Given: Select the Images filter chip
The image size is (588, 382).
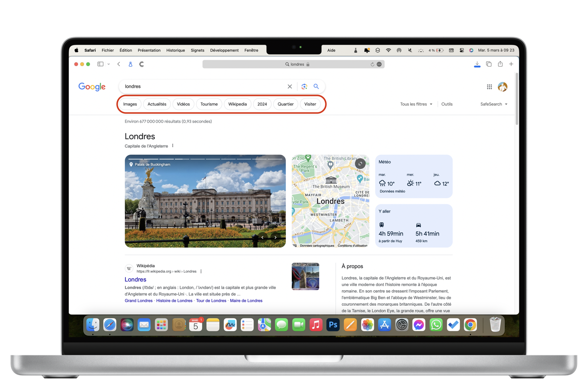Looking at the screenshot, I should [x=130, y=104].
